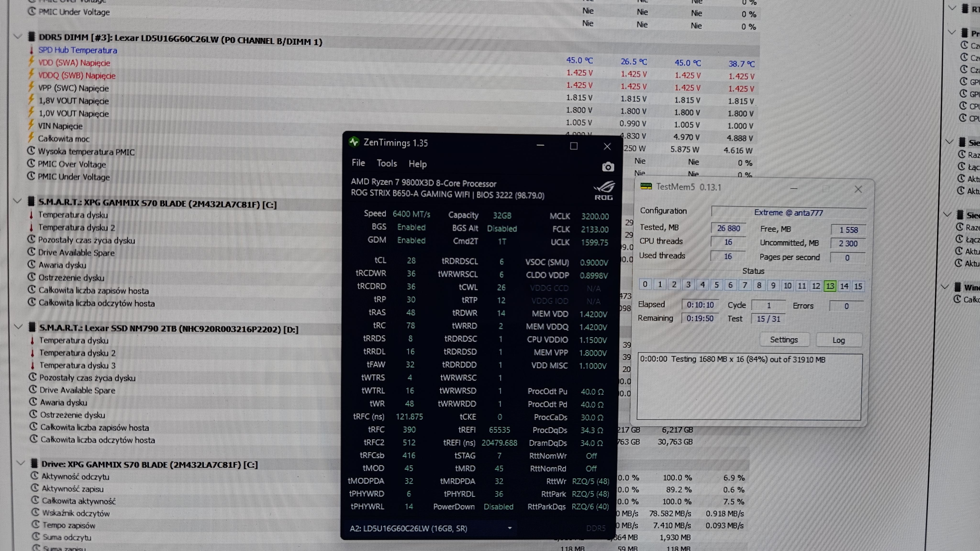Click the TestMem5 memory chip title icon

pos(646,186)
